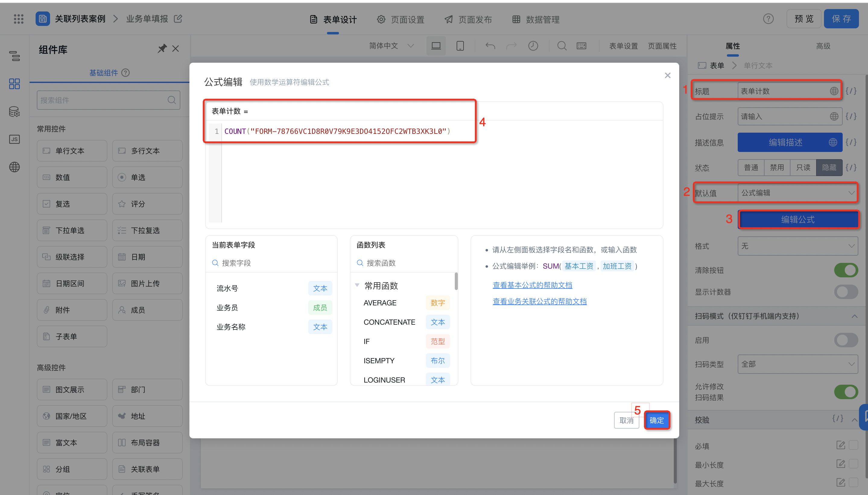
Task: Click the 取消 button
Action: point(626,420)
